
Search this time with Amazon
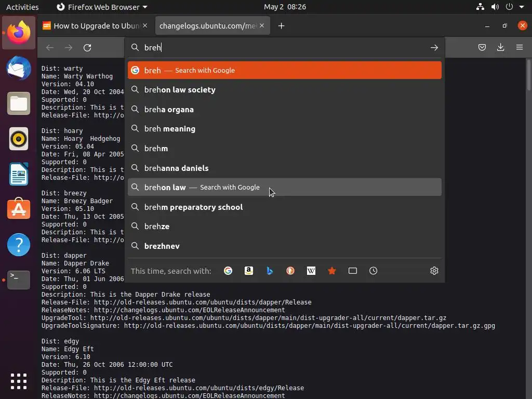249,271
